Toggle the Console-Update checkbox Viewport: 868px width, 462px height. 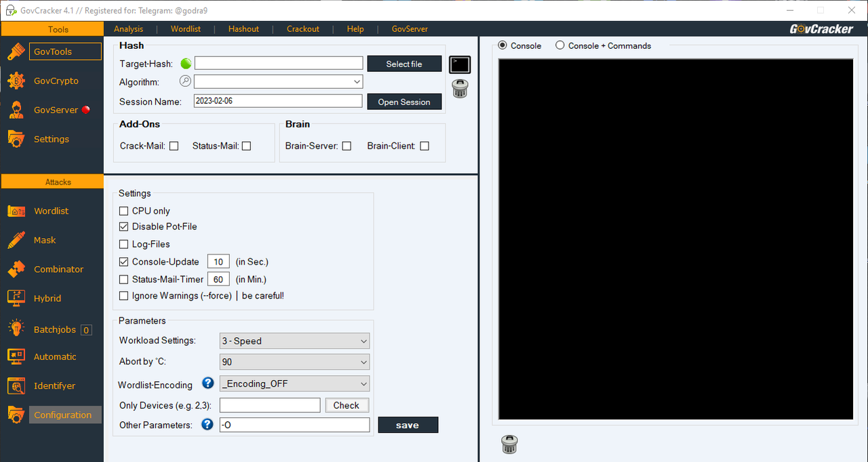[123, 262]
